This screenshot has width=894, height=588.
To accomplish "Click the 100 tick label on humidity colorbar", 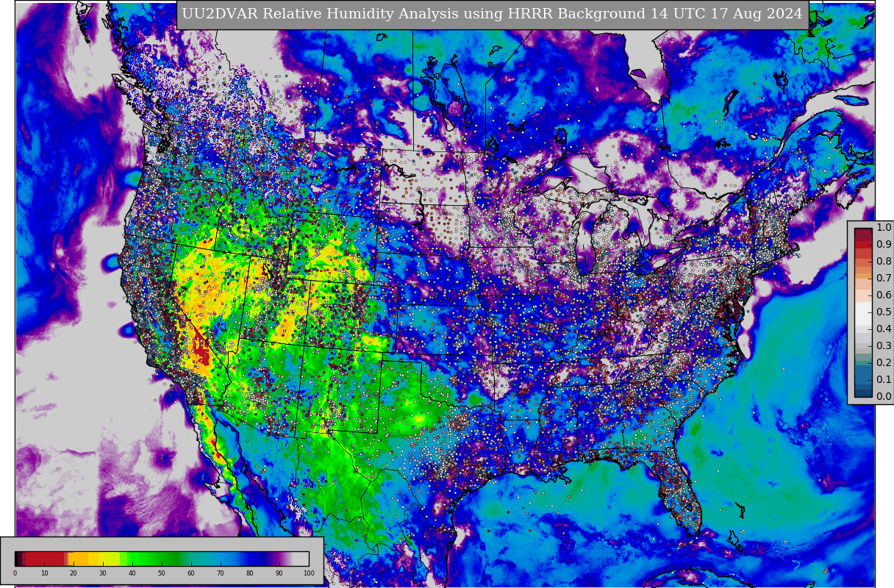I will point(309,573).
